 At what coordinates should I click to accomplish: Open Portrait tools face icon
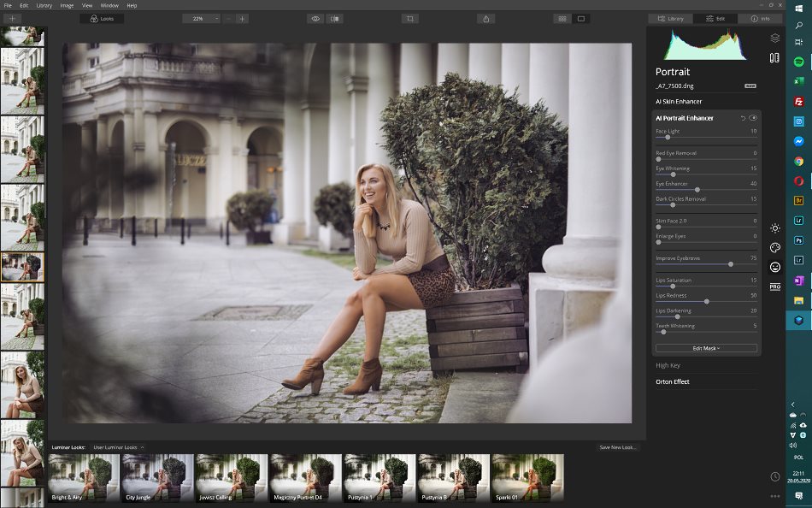tap(774, 267)
